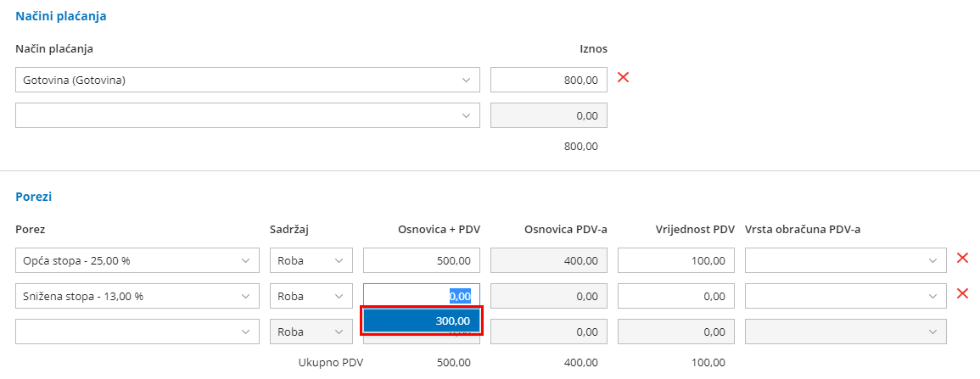Click the 500,00 Osnovica + PDV field
The width and height of the screenshot is (980, 379).
click(421, 260)
